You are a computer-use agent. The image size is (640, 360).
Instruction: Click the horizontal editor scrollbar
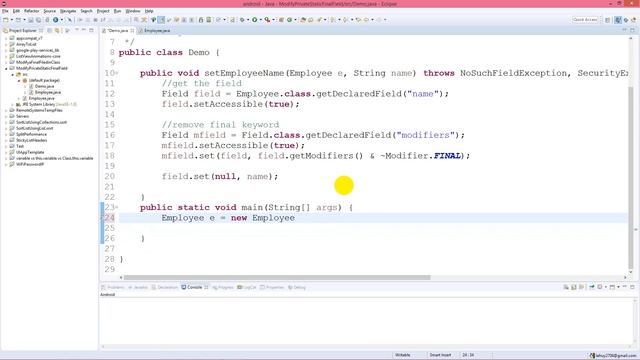277,278
